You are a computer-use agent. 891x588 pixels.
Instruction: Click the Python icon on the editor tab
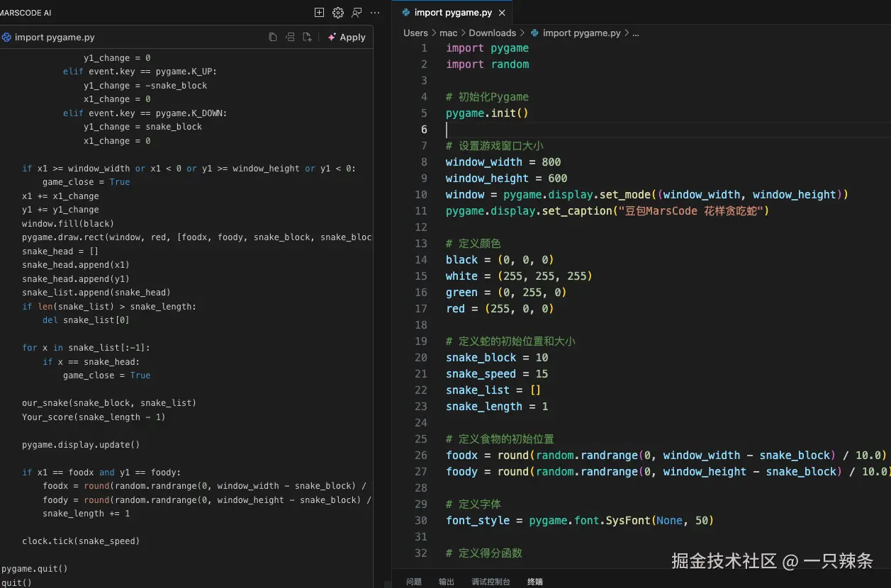tap(405, 13)
